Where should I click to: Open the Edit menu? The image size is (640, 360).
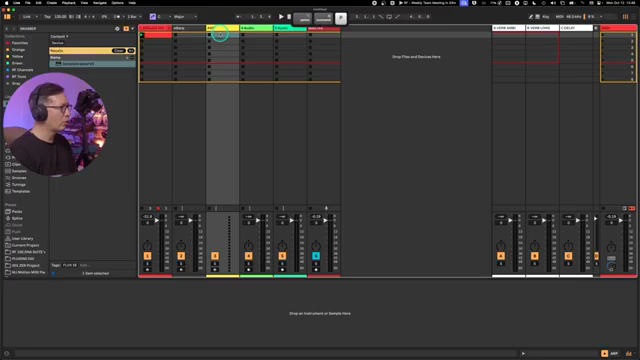[38, 3]
